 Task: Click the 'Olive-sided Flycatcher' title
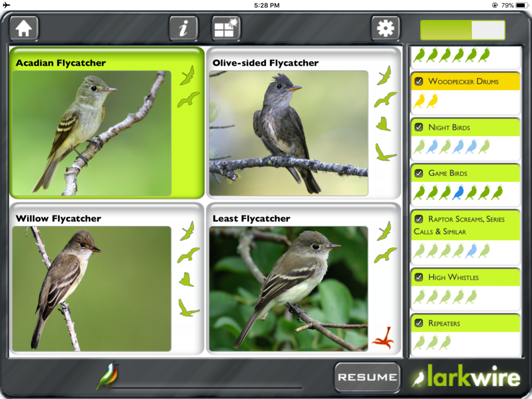(265, 63)
